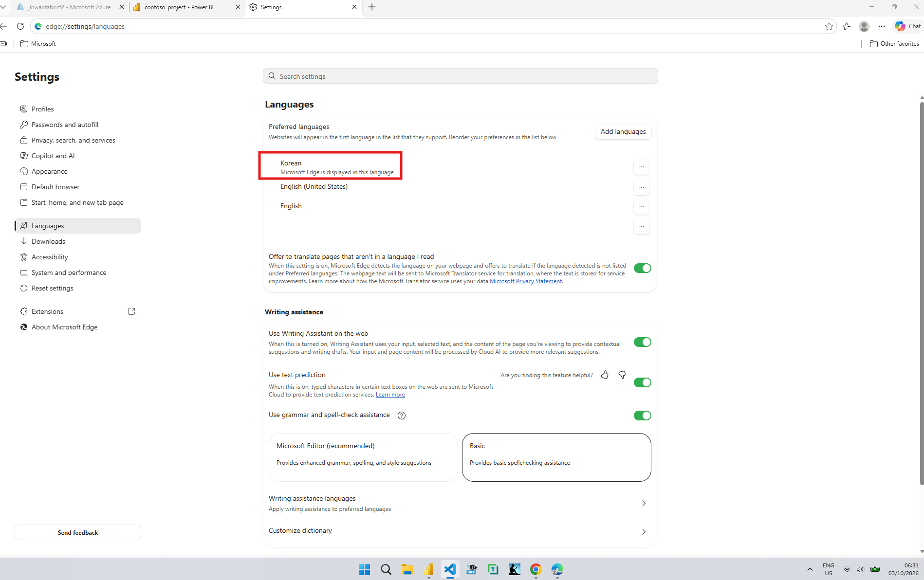Give thumbs down for text prediction
The width and height of the screenshot is (924, 580).
pyautogui.click(x=622, y=375)
